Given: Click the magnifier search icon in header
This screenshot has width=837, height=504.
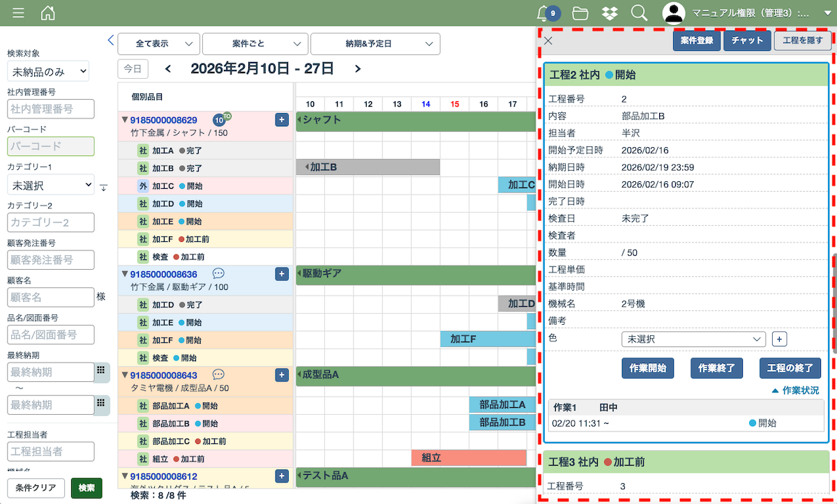Looking at the screenshot, I should (x=639, y=13).
